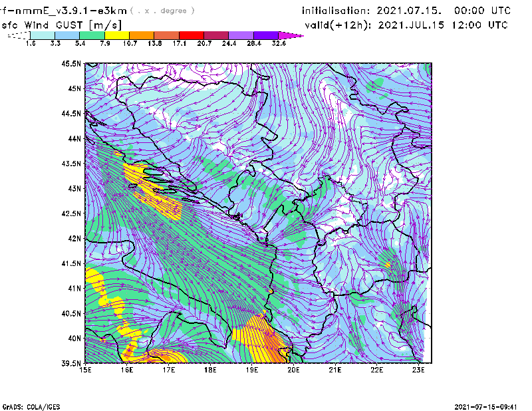The width and height of the screenshot is (532, 411).
Task: Click the red 17.1–20.7 legend swatch
Action: (x=192, y=35)
